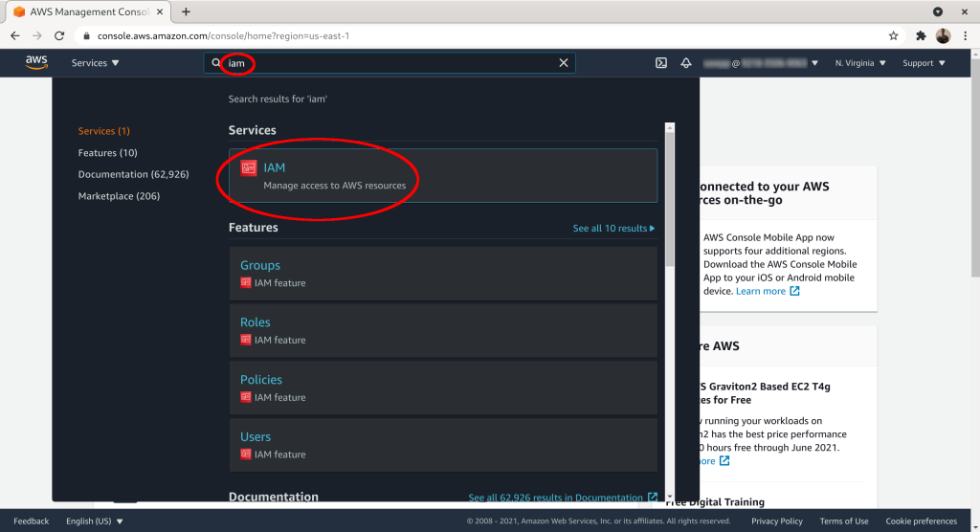Click the AWS logo home icon
The image size is (980, 532).
36,62
